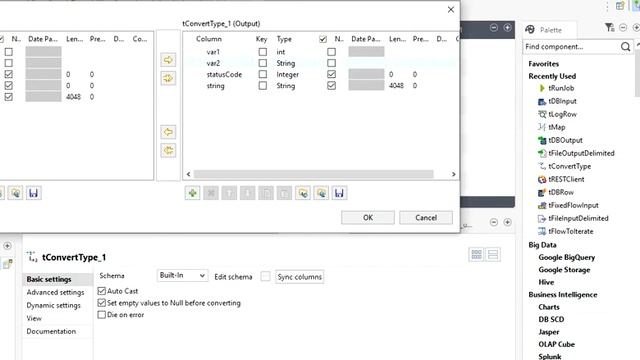Open perspective icon in top-right toolbar
640x360 pixels.
(x=620, y=6)
